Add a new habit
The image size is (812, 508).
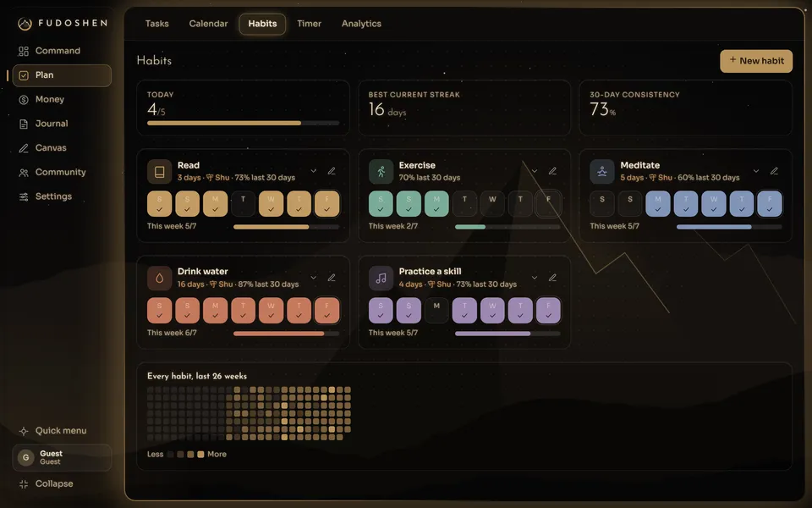pos(756,61)
